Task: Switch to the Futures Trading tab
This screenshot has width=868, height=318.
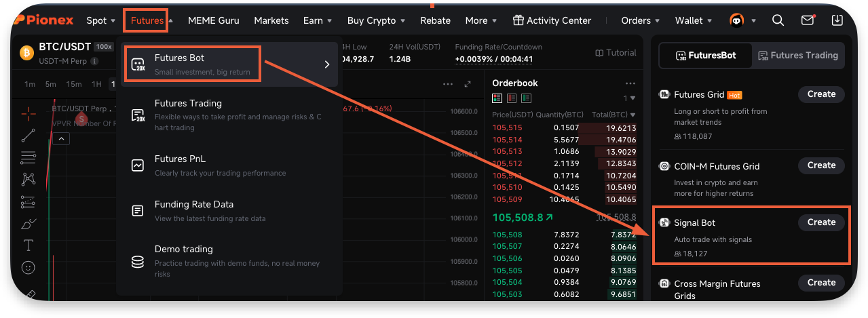Action: coord(798,56)
